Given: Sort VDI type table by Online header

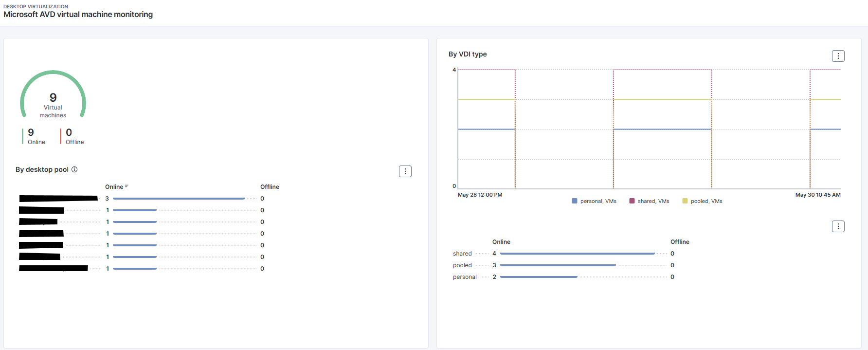Looking at the screenshot, I should (x=501, y=242).
